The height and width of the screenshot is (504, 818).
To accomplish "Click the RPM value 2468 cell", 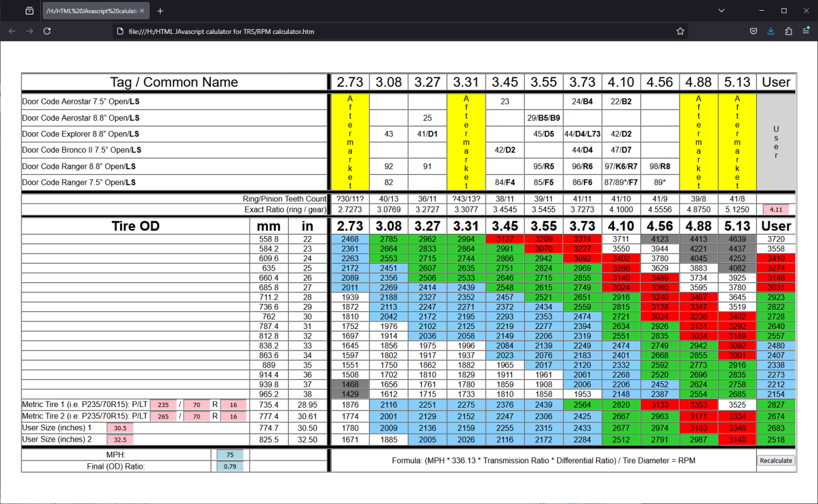I will click(x=350, y=239).
